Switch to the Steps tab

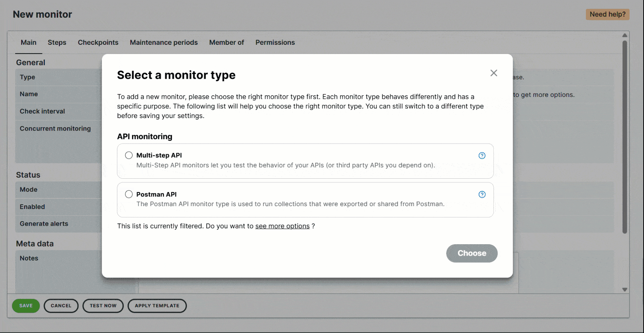tap(57, 42)
